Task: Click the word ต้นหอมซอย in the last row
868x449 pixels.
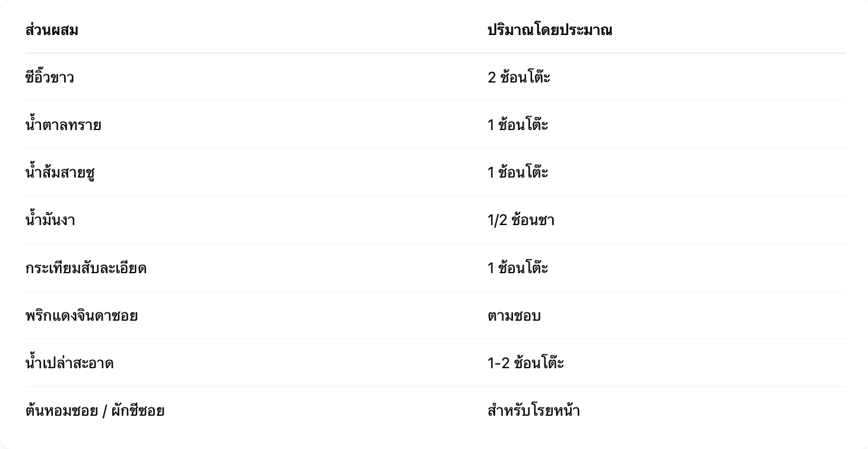Action: coord(61,411)
